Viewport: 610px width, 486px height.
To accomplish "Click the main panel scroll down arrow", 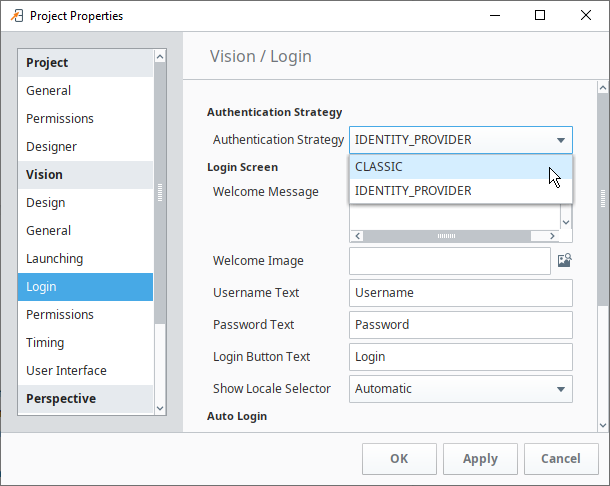I will click(603, 425).
